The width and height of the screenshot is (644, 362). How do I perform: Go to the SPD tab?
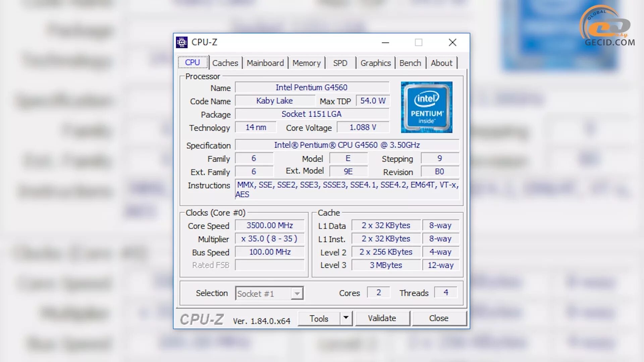[x=340, y=63]
